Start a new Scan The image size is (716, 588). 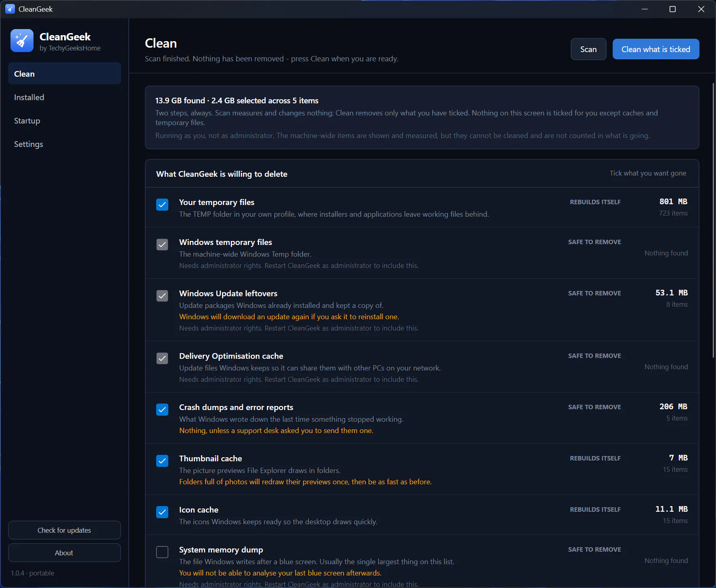[588, 49]
